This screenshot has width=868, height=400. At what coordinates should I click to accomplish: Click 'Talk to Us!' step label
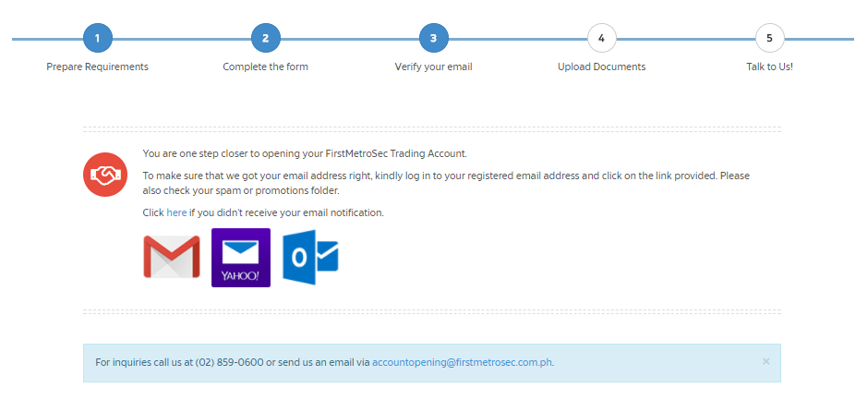click(x=769, y=67)
